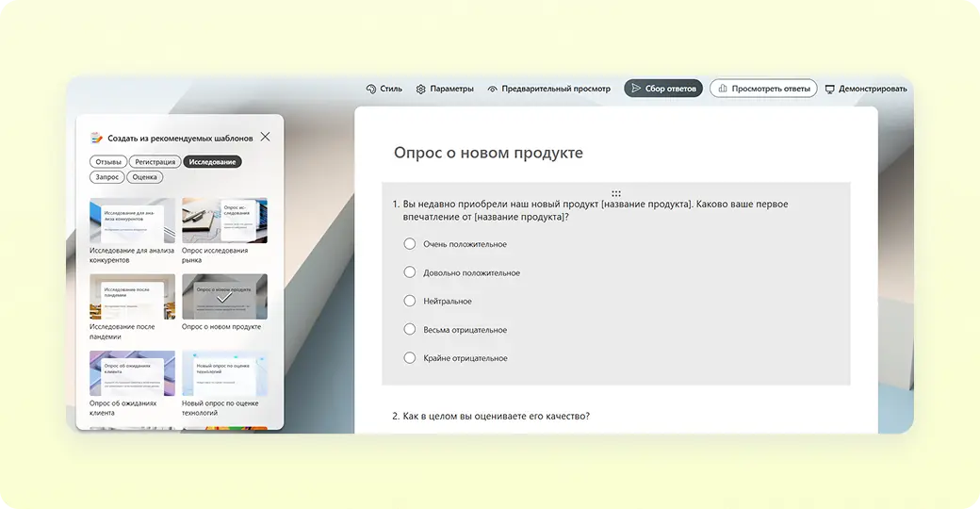The height and width of the screenshot is (509, 980).
Task: Close the recommended templates panel
Action: (265, 137)
